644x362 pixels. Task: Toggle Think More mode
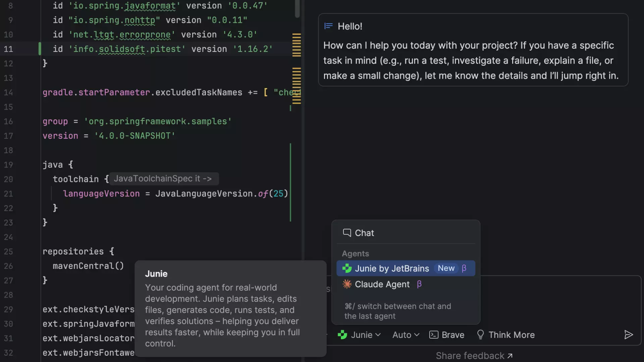click(x=505, y=335)
